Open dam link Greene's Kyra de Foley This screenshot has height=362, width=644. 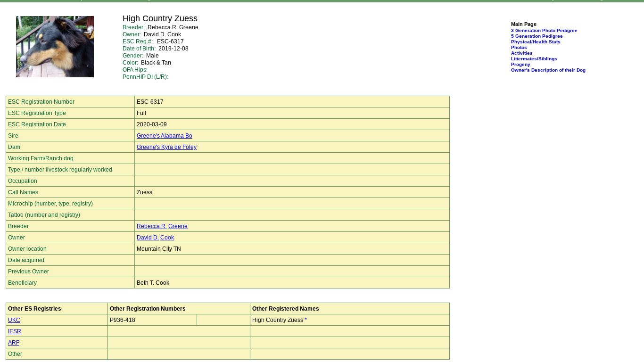pos(166,147)
